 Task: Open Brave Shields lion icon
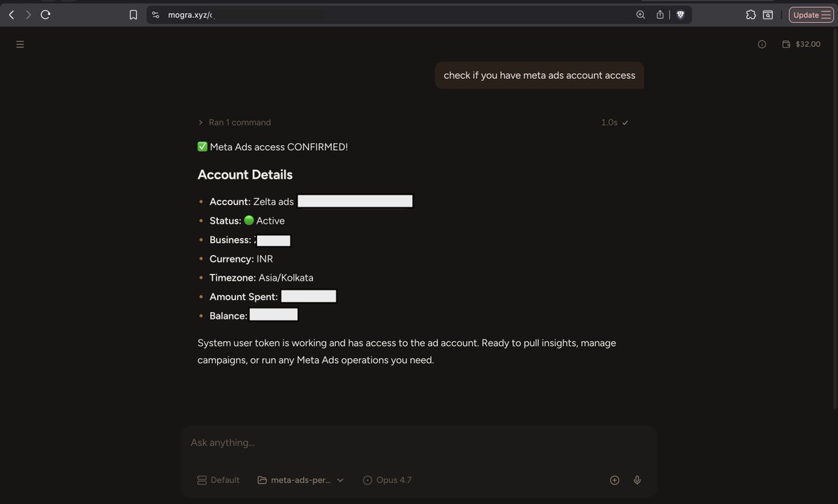coord(680,15)
